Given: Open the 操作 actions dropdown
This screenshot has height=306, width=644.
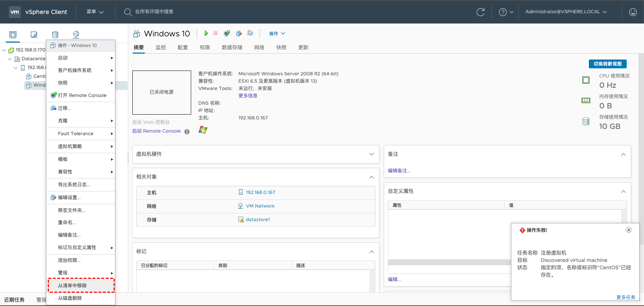Looking at the screenshot, I should click(x=277, y=34).
